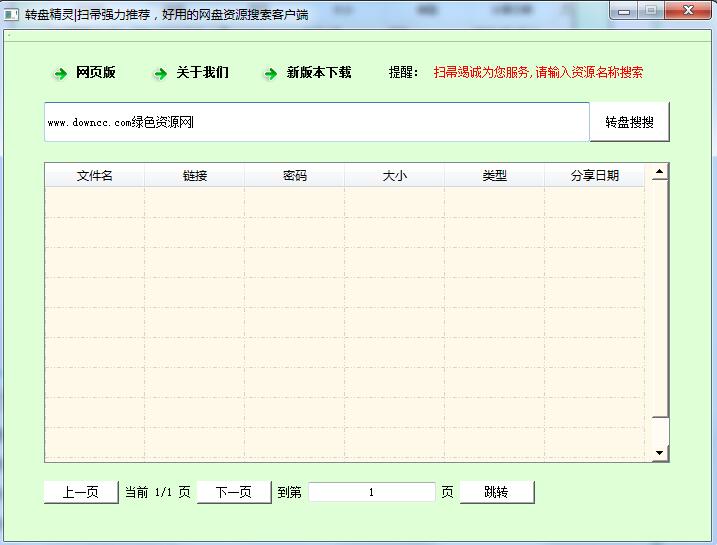Open the 新版本下载 new version download link

(x=319, y=73)
